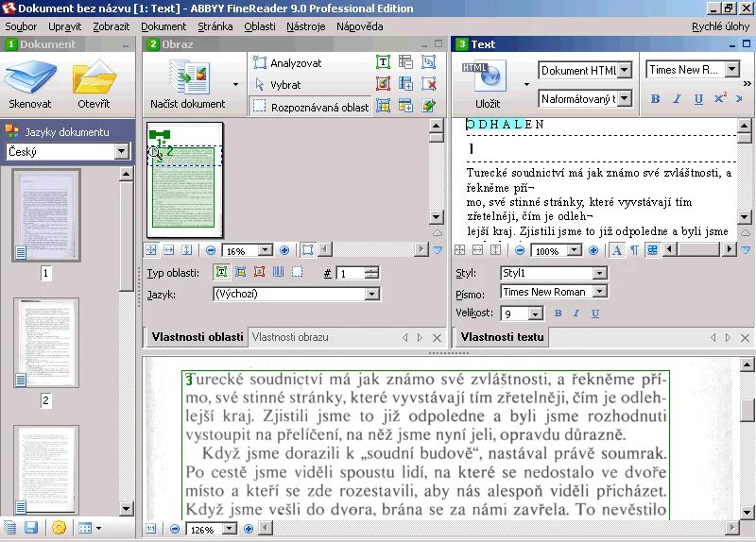Close the Vlastnosti textu properties panel
Viewport: 756px width, 542px height.
[745, 338]
